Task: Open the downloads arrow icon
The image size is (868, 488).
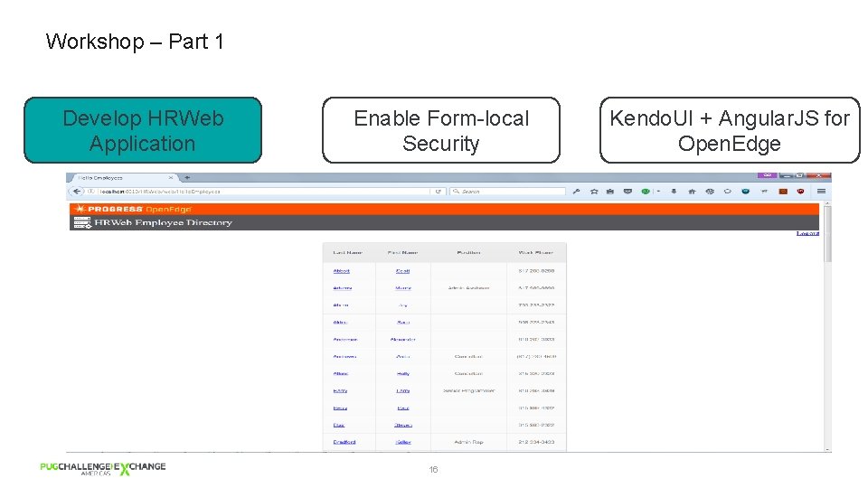Action: pos(674,192)
